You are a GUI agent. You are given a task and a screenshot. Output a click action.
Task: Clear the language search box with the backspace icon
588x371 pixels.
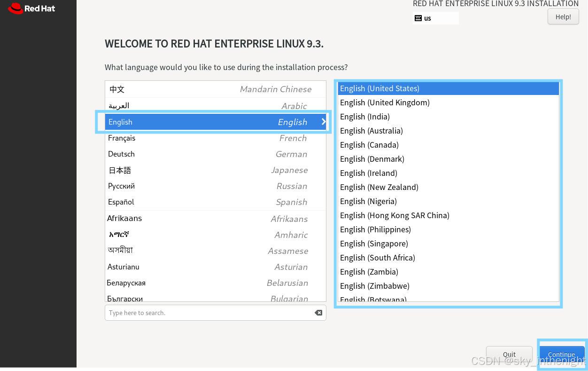(318, 313)
